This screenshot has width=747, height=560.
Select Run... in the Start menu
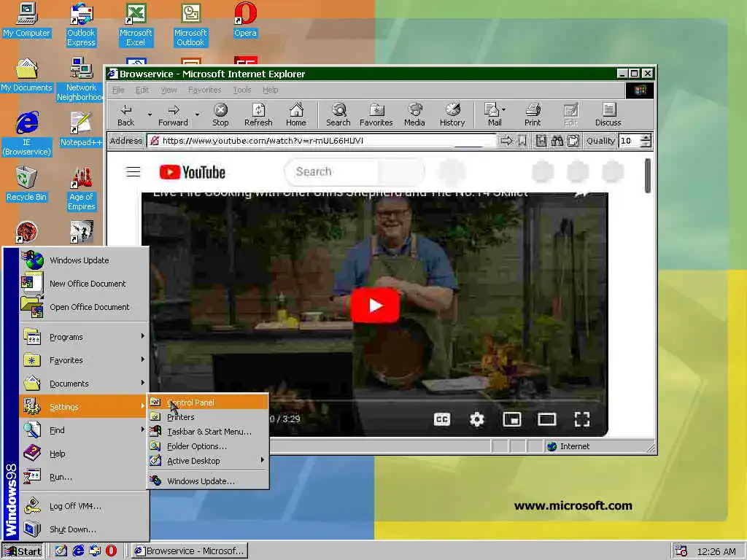84,477
